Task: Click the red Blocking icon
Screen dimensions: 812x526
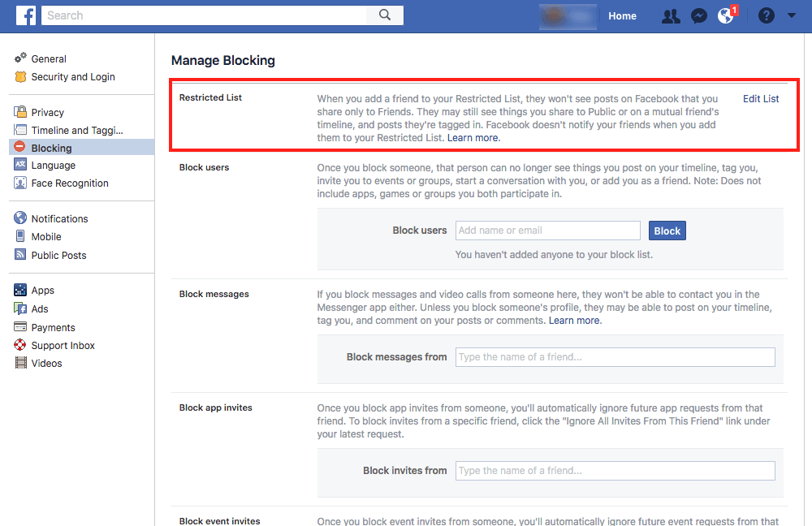Action: click(19, 147)
